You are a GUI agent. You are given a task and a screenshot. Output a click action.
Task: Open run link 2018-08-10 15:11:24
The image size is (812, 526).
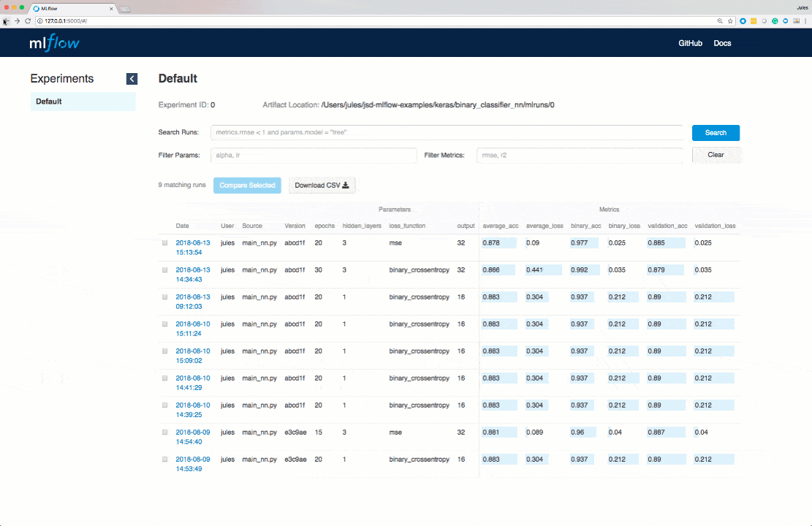pos(193,329)
